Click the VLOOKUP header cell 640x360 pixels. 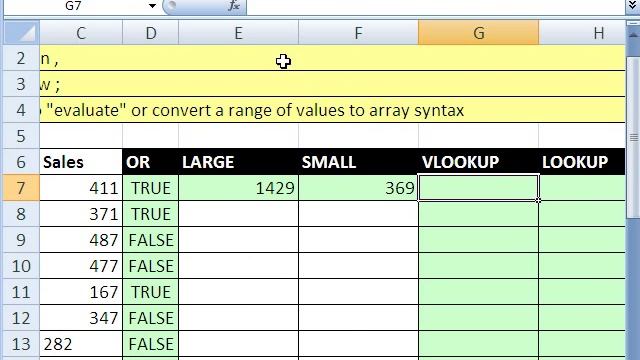tap(478, 162)
